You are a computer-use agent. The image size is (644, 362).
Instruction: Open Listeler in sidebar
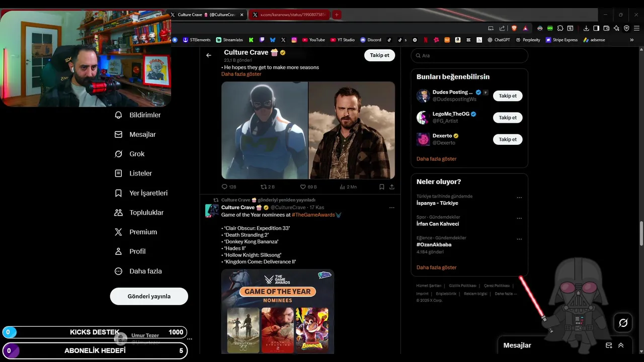click(x=133, y=173)
